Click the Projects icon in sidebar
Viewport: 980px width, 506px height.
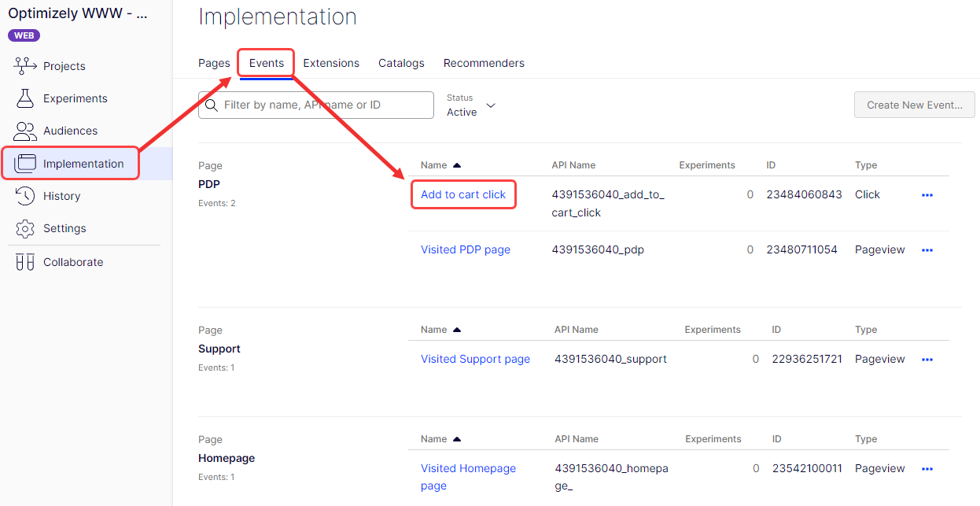[25, 66]
